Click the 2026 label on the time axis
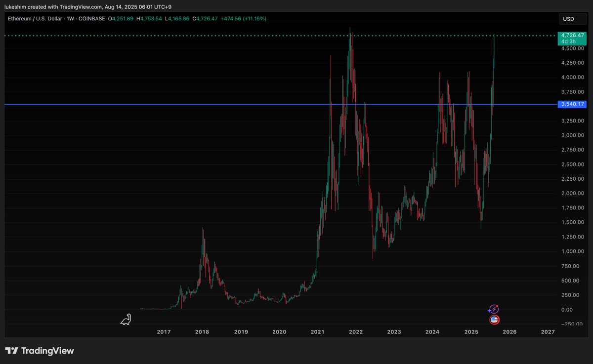Viewport: 593px width, 364px height. tap(509, 332)
